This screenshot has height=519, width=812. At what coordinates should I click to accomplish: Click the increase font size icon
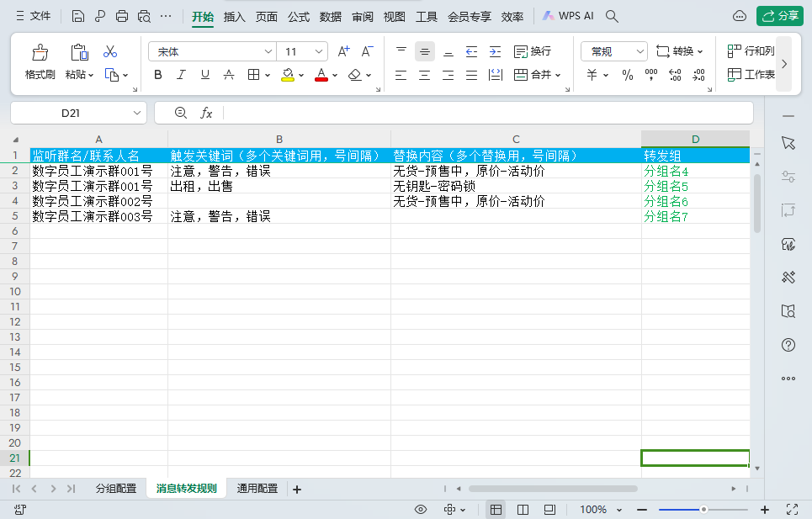(343, 51)
